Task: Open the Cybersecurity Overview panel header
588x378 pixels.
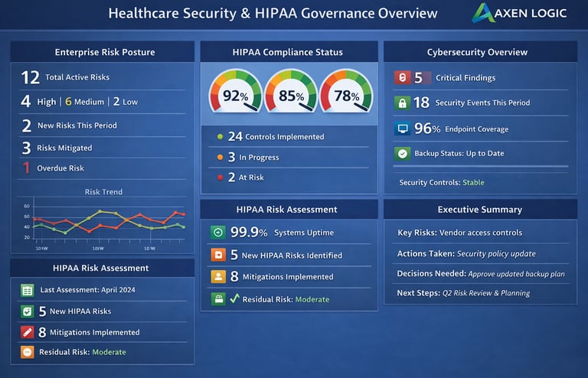Action: coord(480,52)
